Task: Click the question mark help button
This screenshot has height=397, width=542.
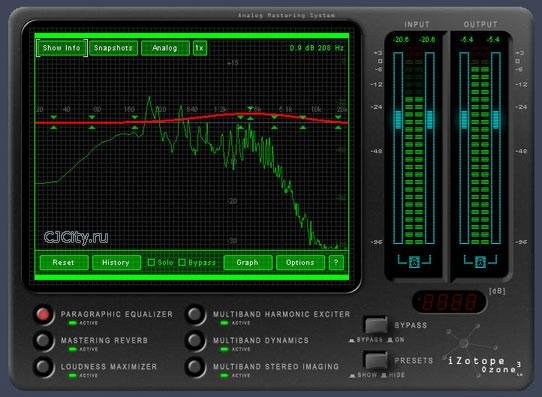Action: coord(336,262)
